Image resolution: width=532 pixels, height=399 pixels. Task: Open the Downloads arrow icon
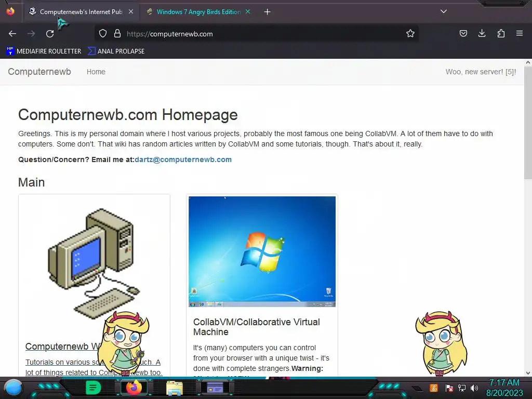tap(482, 33)
